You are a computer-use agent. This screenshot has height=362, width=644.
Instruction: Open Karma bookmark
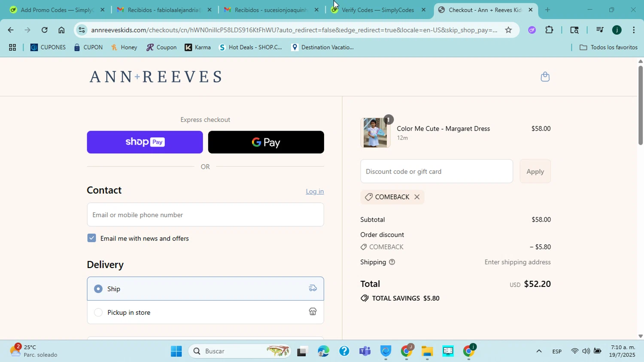(198, 48)
